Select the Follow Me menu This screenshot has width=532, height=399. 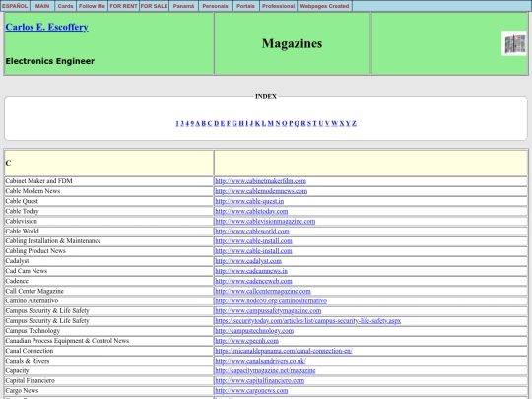pyautogui.click(x=92, y=6)
